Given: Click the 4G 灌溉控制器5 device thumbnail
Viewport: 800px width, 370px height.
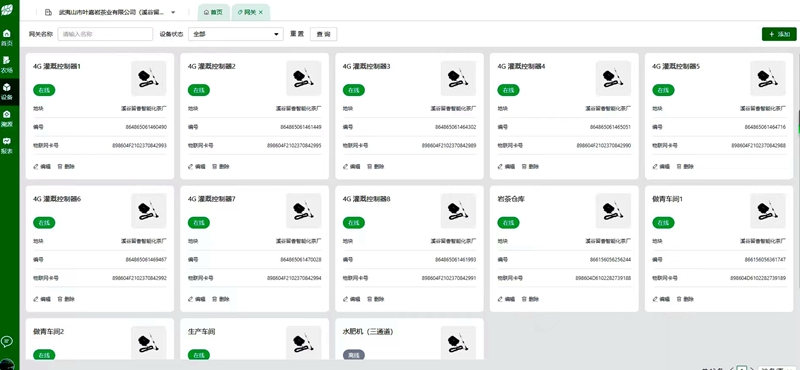Looking at the screenshot, I should [x=768, y=79].
